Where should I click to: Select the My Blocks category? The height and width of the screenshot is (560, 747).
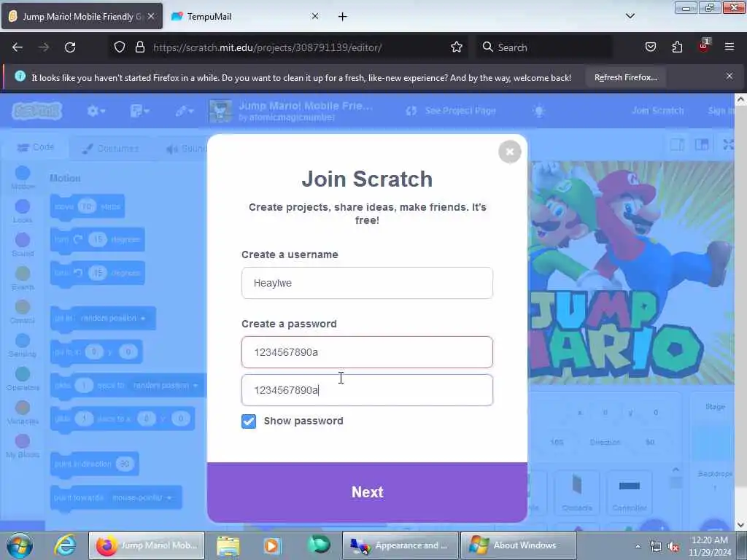(23, 446)
